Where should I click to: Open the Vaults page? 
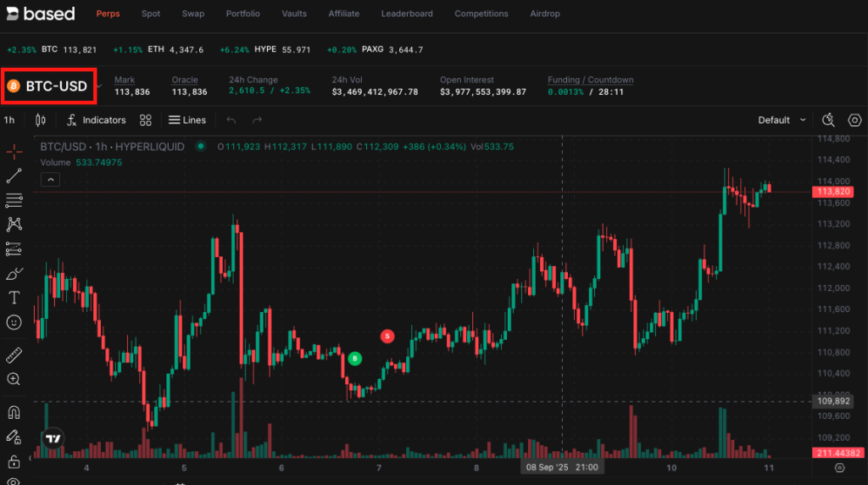tap(294, 14)
